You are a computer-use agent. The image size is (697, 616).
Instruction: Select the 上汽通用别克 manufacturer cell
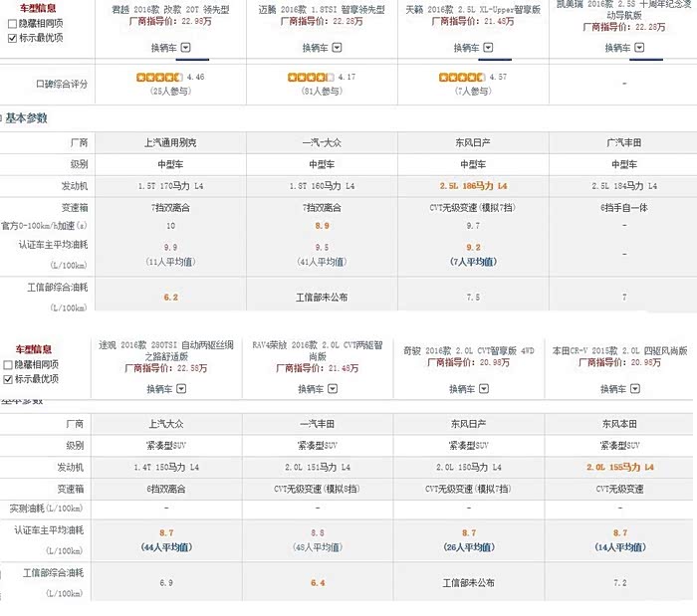[x=170, y=142]
